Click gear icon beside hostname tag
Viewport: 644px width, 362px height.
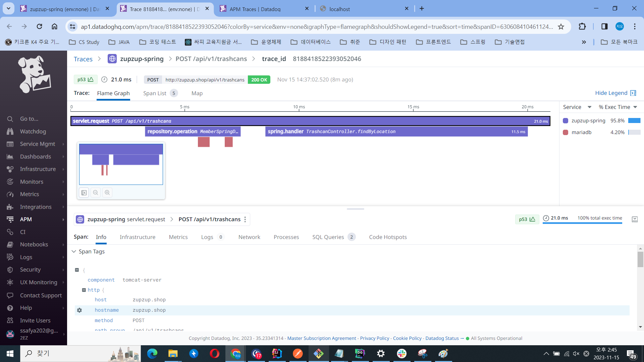click(79, 310)
